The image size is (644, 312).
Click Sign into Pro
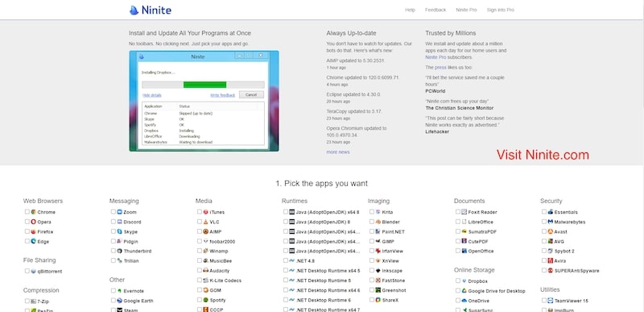tap(500, 10)
